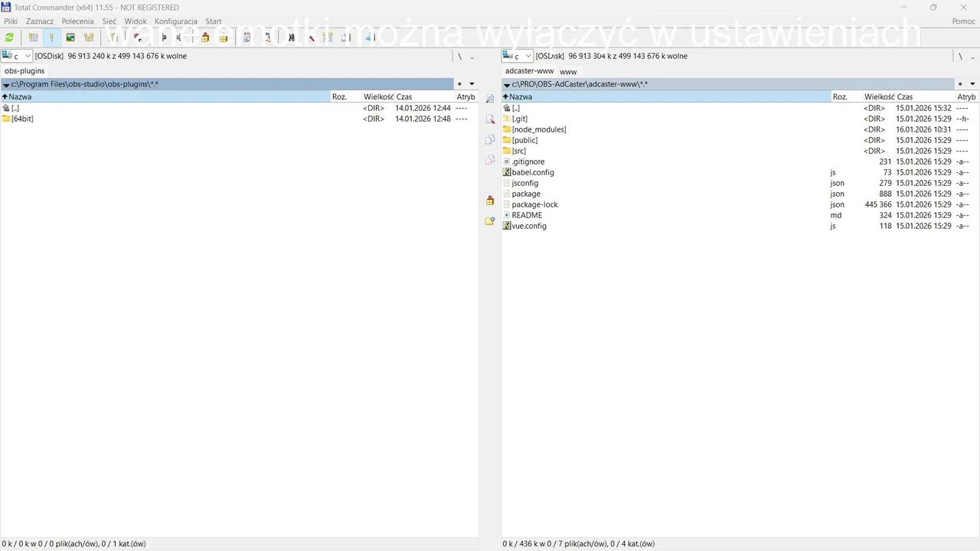Click the pack files toolbar icon
Viewport: 980px width, 551px height.
tap(204, 37)
